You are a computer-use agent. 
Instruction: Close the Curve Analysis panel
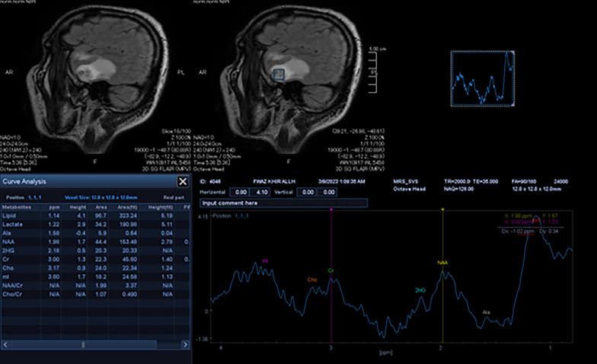click(x=182, y=181)
